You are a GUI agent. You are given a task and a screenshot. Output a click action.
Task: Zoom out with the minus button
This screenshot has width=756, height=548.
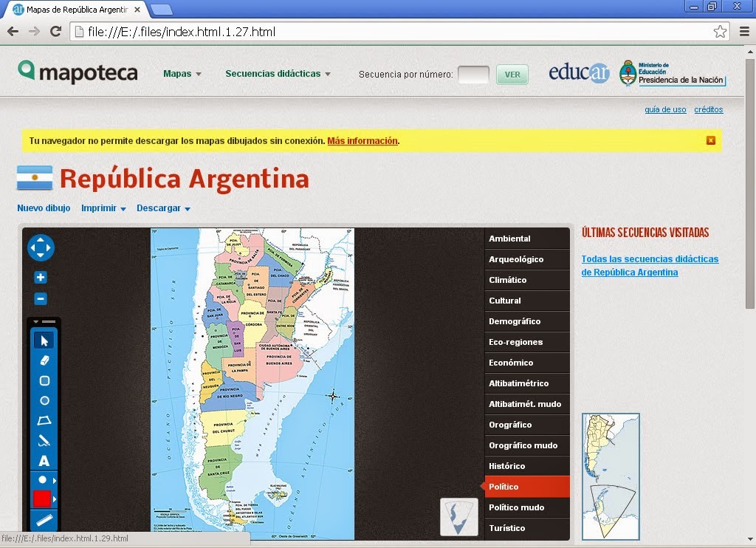[x=41, y=298]
